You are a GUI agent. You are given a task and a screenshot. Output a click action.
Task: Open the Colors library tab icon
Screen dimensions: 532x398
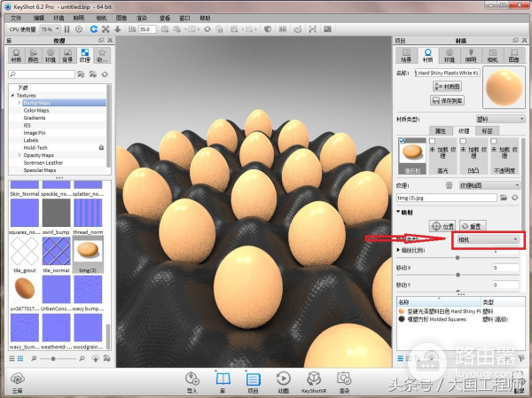point(33,55)
